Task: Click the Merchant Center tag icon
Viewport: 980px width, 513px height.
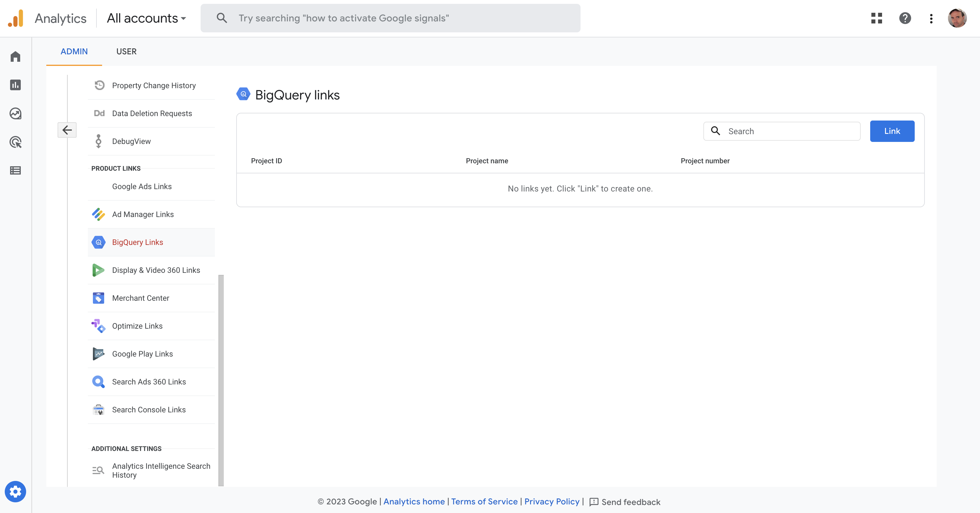Action: tap(99, 298)
